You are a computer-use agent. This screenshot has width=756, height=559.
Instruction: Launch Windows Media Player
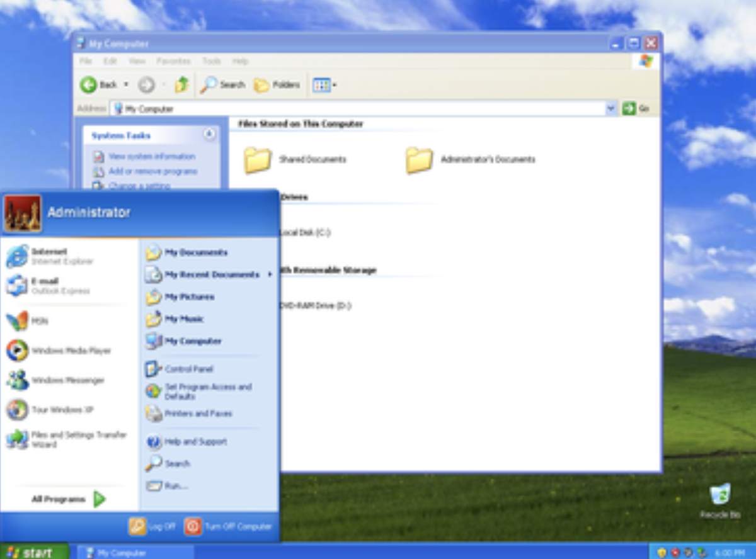tap(59, 351)
